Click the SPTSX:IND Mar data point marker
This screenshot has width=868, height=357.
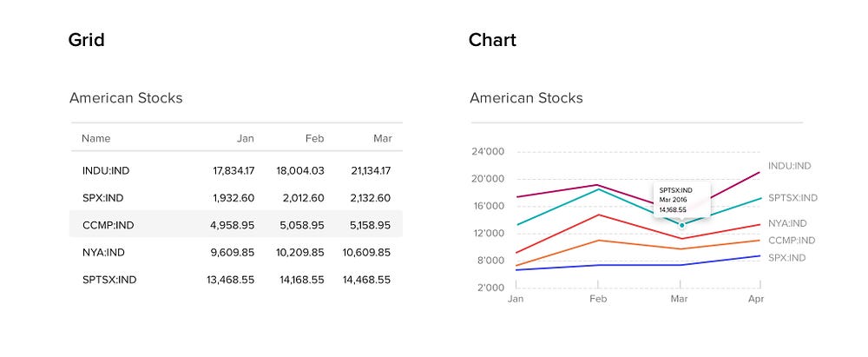click(682, 225)
